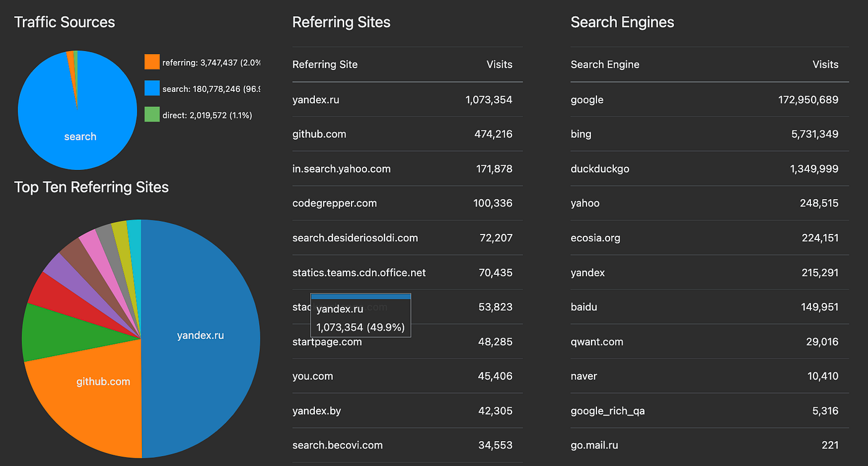Select the you.com referring site row
This screenshot has width=868, height=466.
(407, 376)
